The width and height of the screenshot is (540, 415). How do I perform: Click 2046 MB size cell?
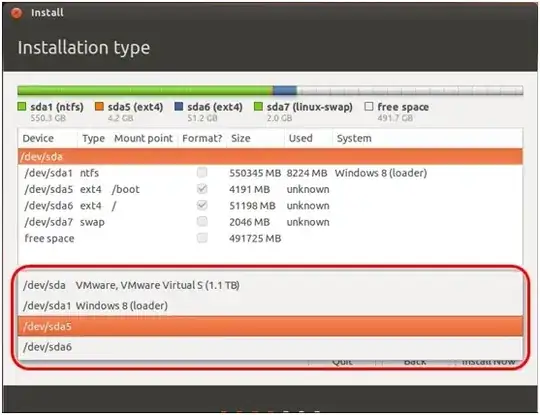pos(250,222)
